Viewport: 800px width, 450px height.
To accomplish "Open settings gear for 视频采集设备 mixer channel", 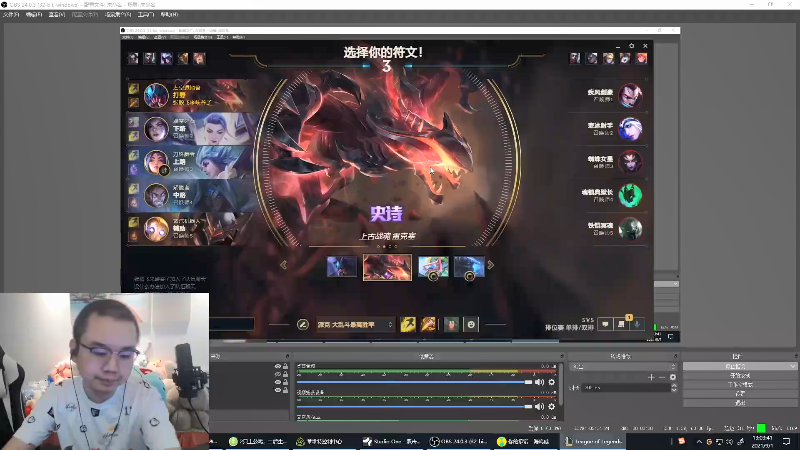I will [552, 407].
